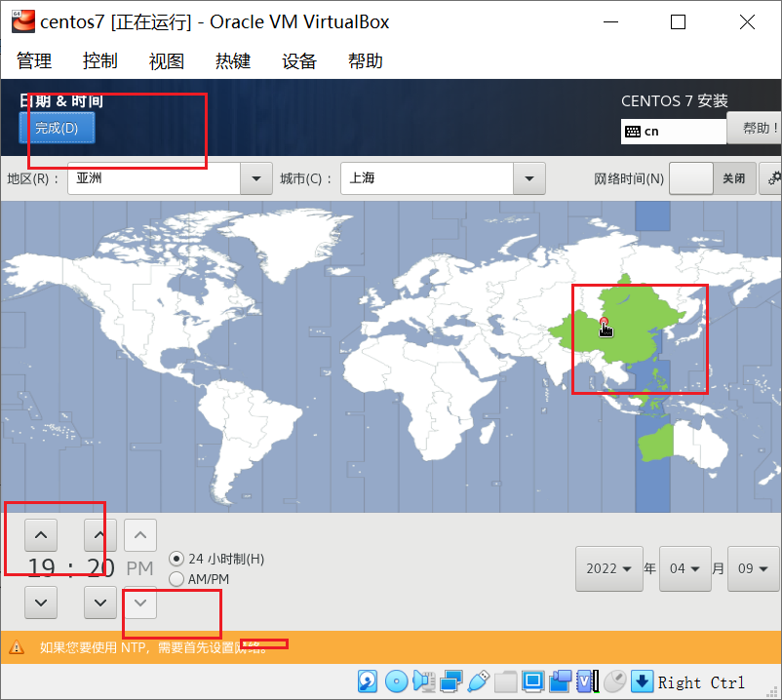Decrease the minutes with the down arrow
Image resolution: width=782 pixels, height=700 pixels.
click(x=100, y=603)
